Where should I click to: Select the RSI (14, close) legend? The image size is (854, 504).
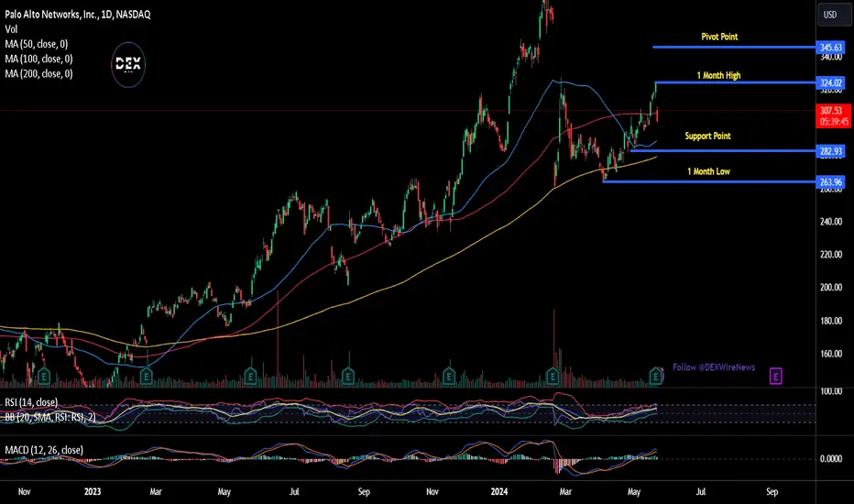click(31, 402)
